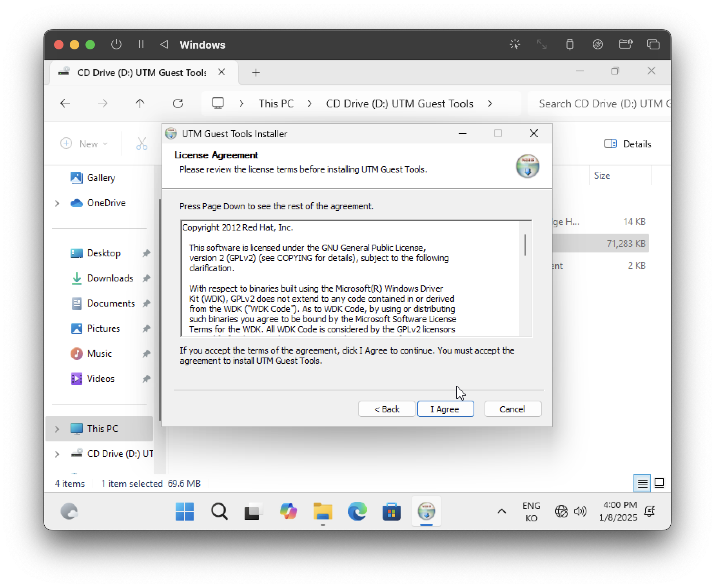
Task: Open Desktop in the sidebar
Action: (x=103, y=253)
